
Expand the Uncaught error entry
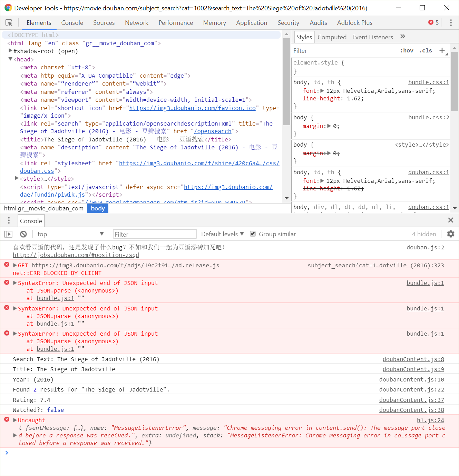click(15, 420)
